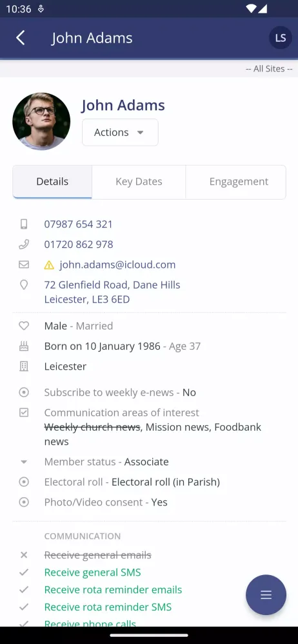Open the LS user avatar menu

[x=281, y=38]
